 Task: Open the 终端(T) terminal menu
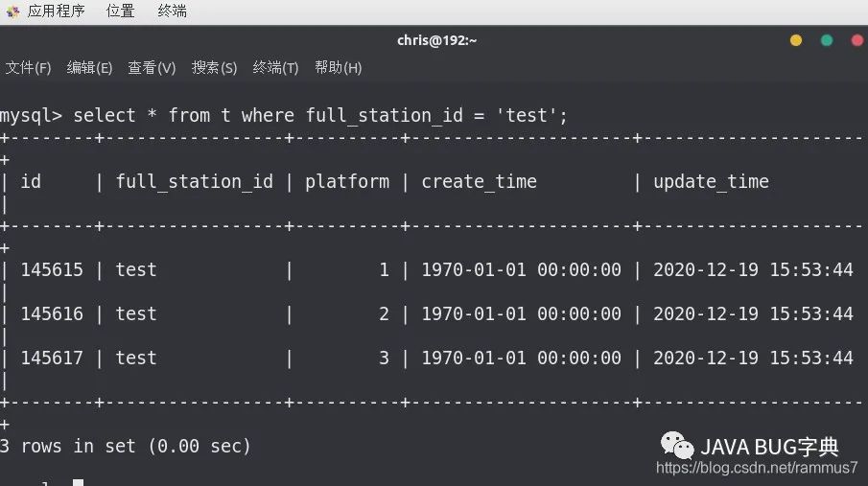275,67
